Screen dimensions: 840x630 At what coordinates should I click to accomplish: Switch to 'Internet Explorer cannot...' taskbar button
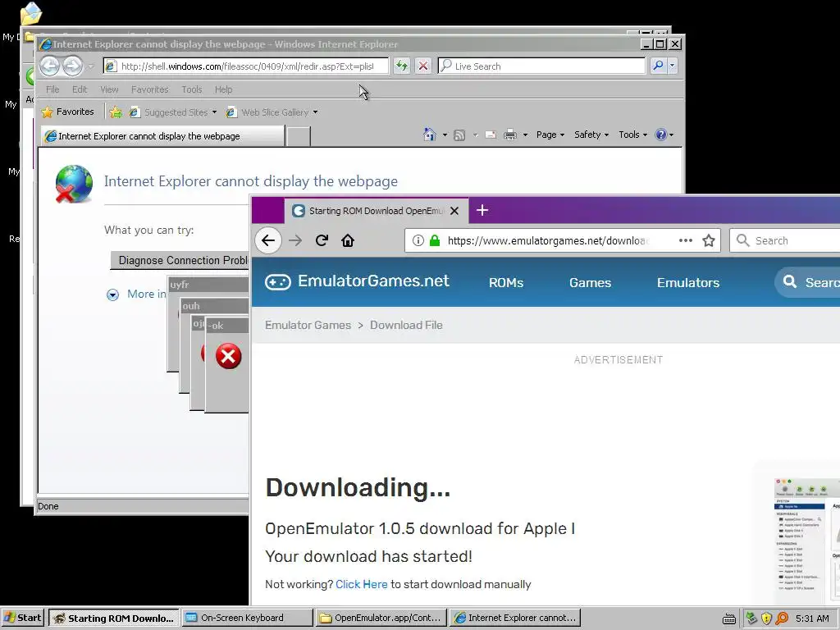515,618
